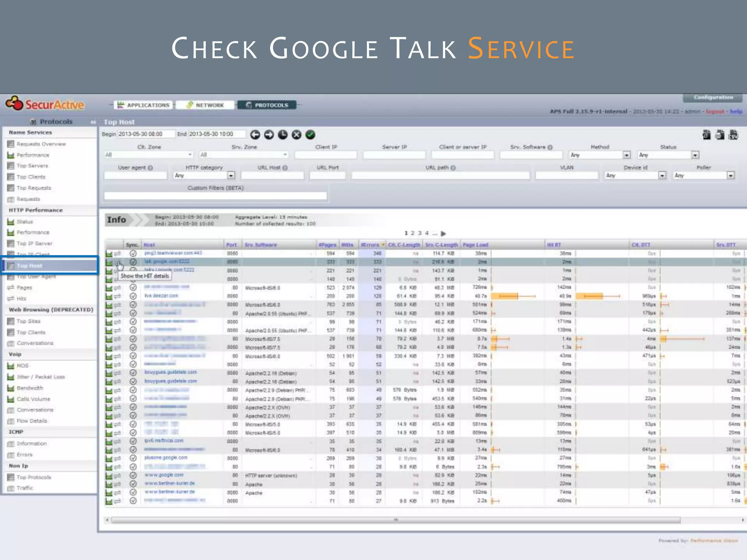The image size is (747, 560).
Task: Open the chart icon for the www.google.com row
Action: (109, 475)
